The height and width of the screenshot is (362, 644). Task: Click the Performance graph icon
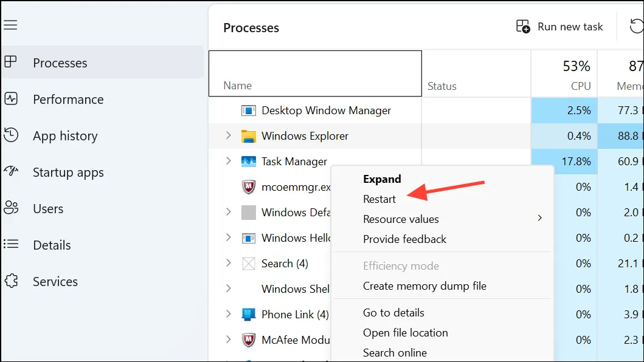coord(11,98)
